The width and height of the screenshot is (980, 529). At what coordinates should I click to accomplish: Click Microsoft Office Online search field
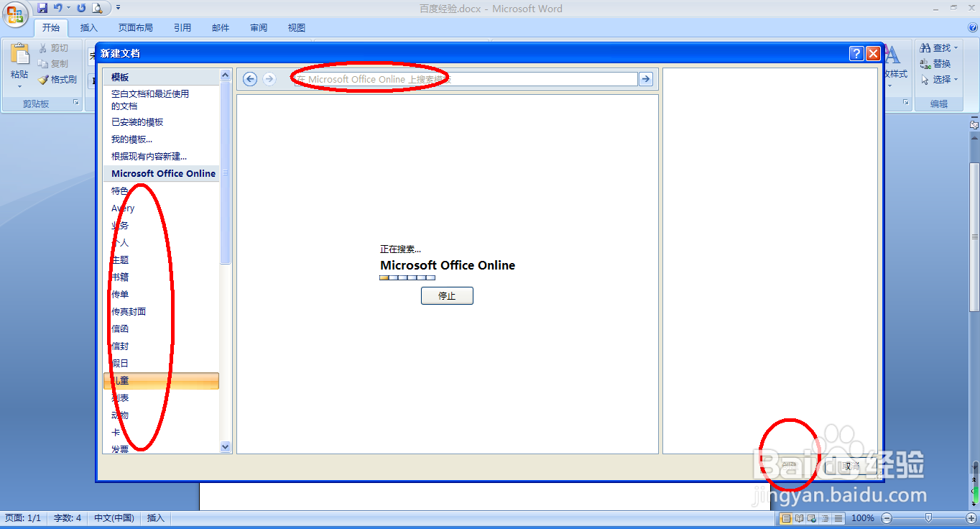(465, 79)
